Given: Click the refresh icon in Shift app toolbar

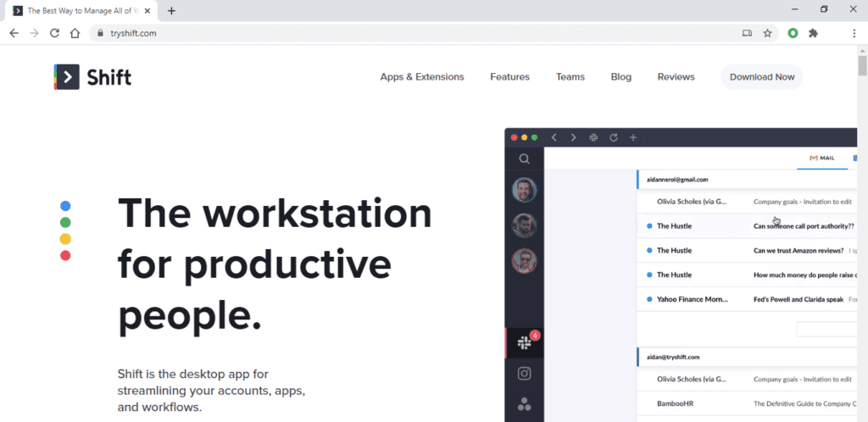Looking at the screenshot, I should [614, 137].
